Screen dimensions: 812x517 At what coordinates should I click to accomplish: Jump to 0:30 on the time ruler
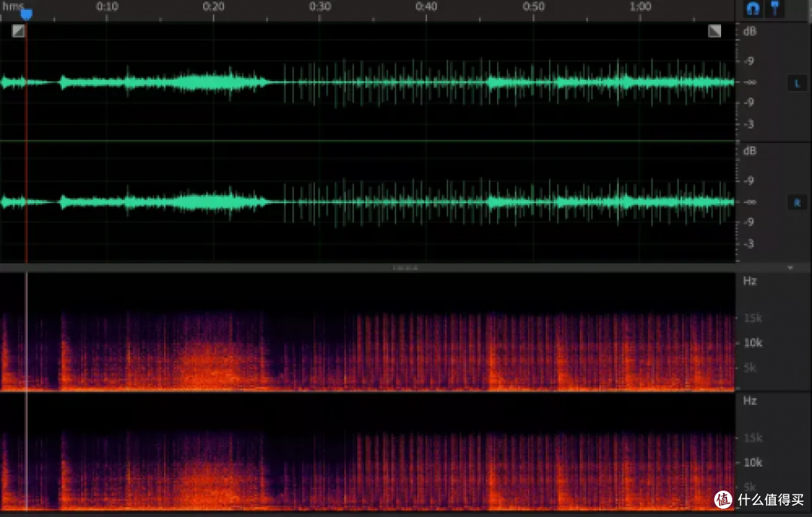[x=320, y=7]
